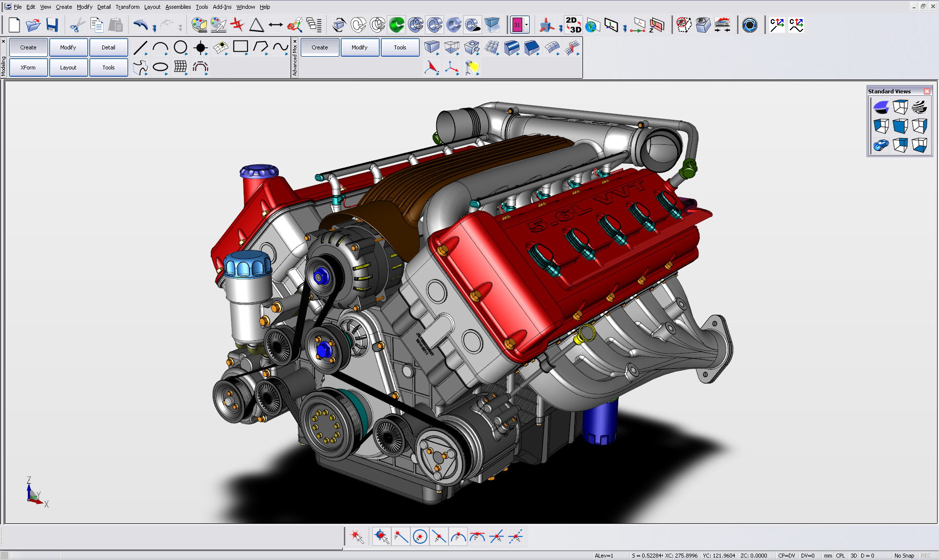Click the Undo arrow icon
The height and width of the screenshot is (560, 939).
(x=141, y=25)
